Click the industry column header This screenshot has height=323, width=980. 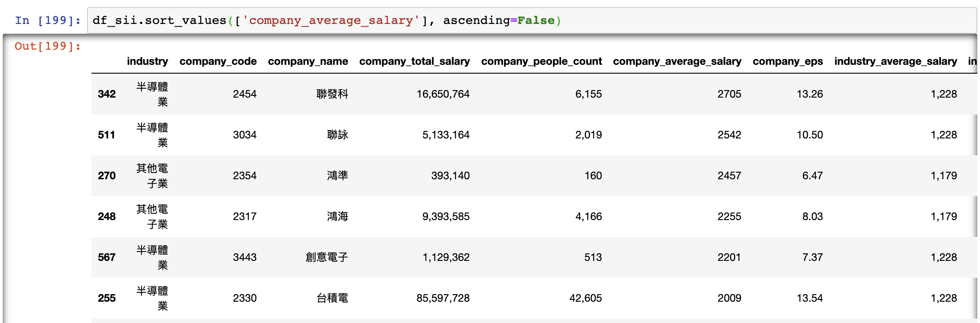[147, 61]
